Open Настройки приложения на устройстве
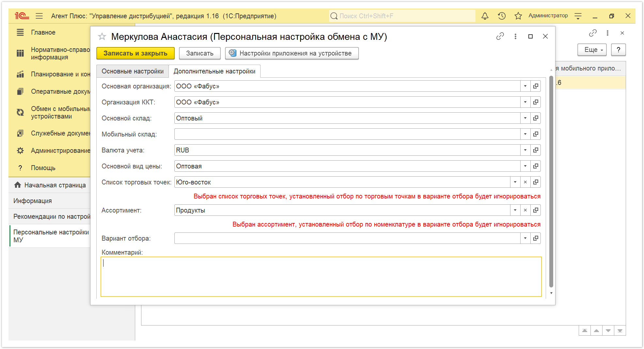The image size is (644, 349). coord(292,53)
